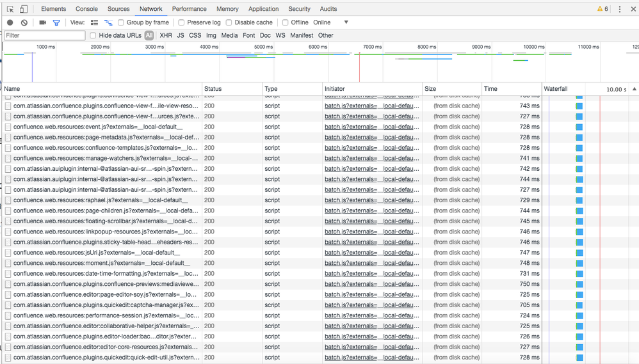Image resolution: width=639 pixels, height=364 pixels.
Task: Click the capture screenshots camera icon
Action: pyautogui.click(x=42, y=22)
